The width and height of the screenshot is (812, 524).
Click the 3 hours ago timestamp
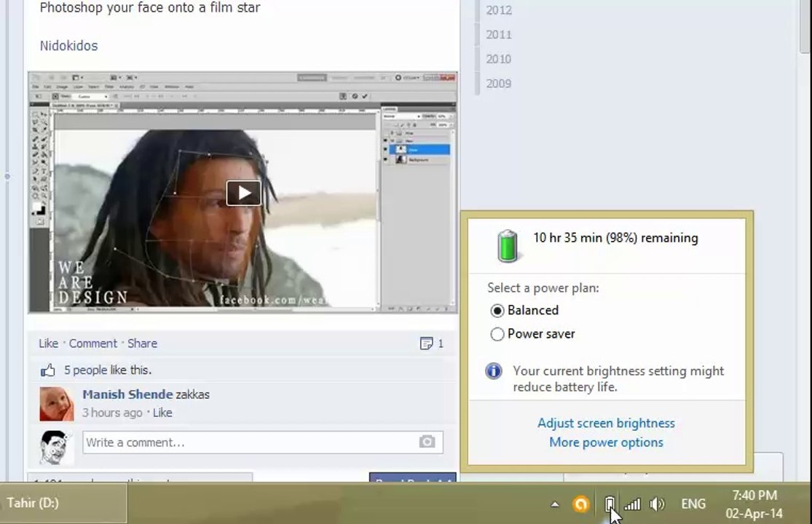coord(112,413)
